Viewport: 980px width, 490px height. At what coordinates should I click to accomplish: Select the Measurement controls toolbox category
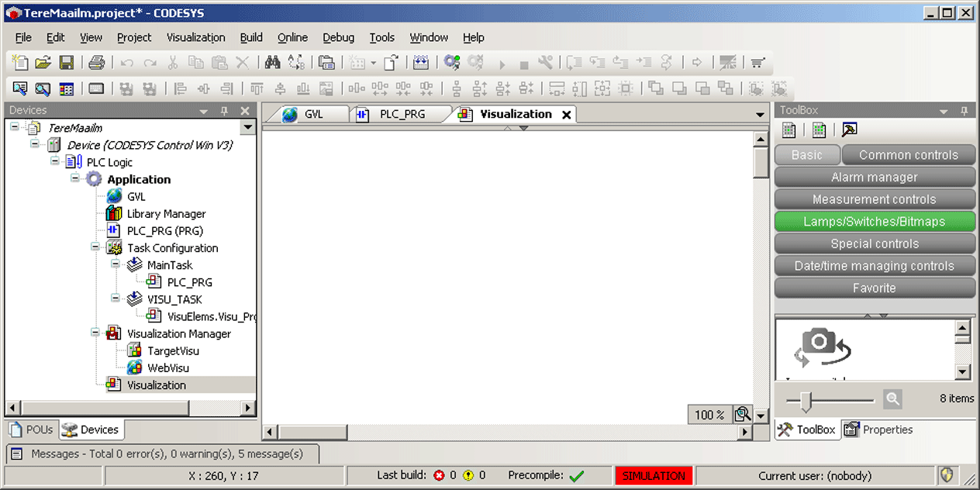875,199
